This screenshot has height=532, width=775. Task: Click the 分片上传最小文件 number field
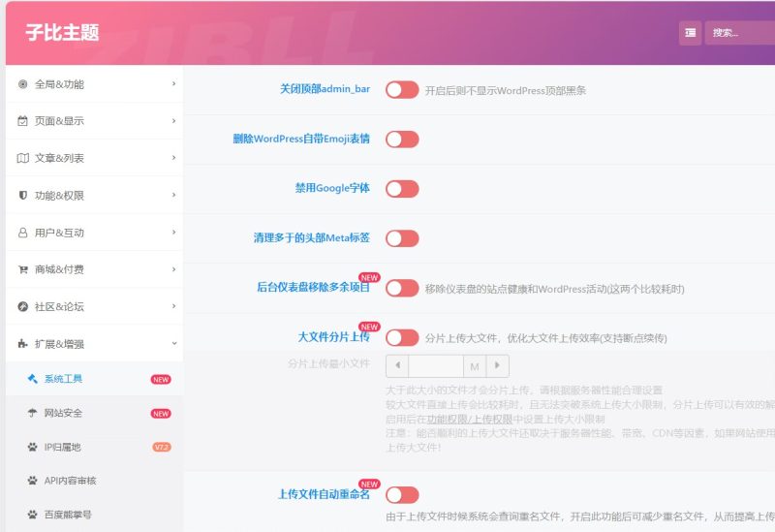pyautogui.click(x=436, y=366)
